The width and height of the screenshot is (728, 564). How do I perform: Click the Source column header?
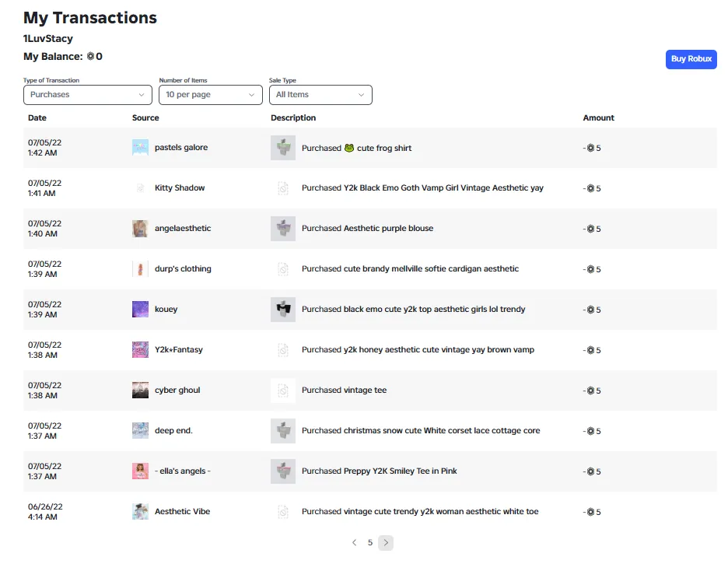[x=145, y=118]
